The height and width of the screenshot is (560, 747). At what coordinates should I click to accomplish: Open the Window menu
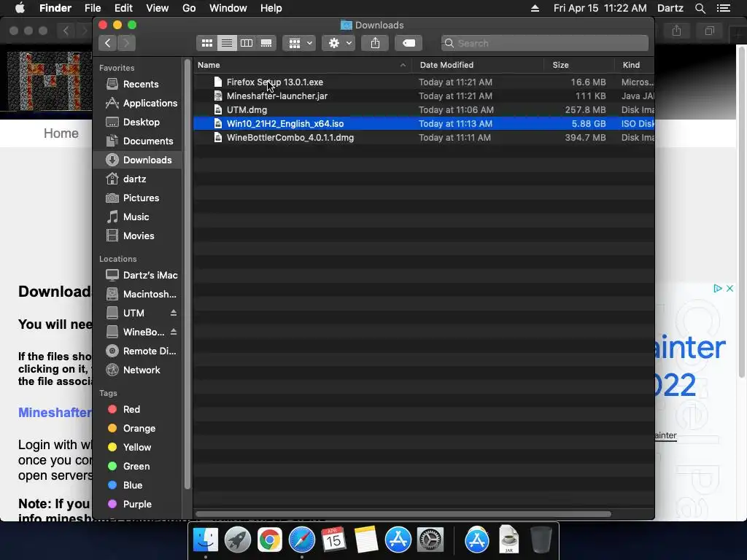point(228,8)
